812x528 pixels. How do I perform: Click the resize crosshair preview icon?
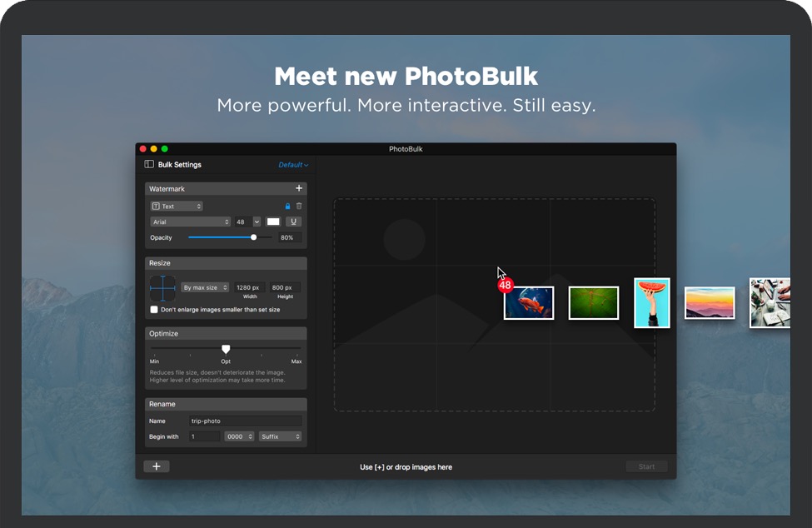162,288
